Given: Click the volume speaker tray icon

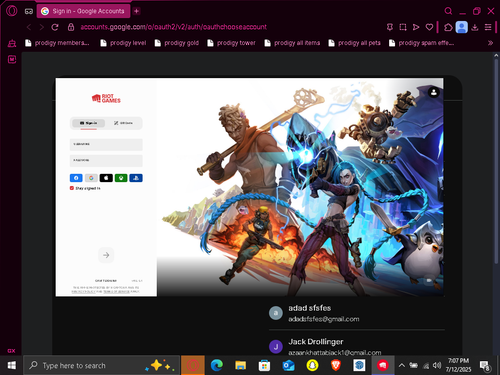Looking at the screenshot, I should [x=437, y=365].
